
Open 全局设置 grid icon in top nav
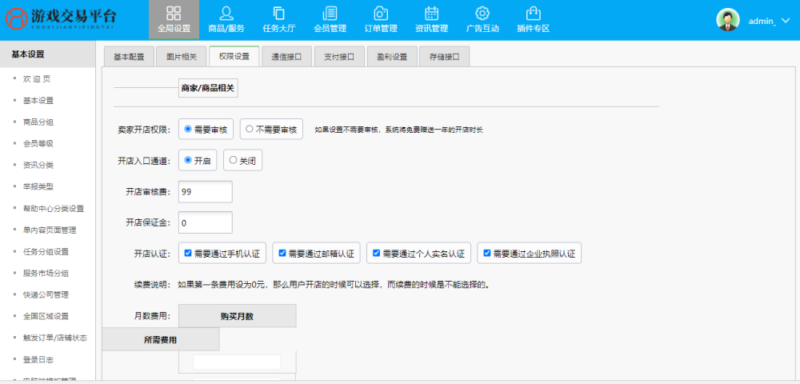coord(173,13)
